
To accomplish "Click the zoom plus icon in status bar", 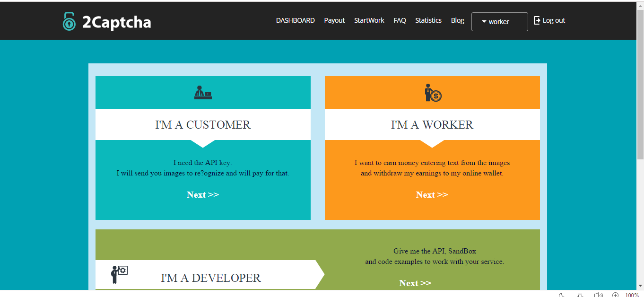I will pyautogui.click(x=615, y=295).
